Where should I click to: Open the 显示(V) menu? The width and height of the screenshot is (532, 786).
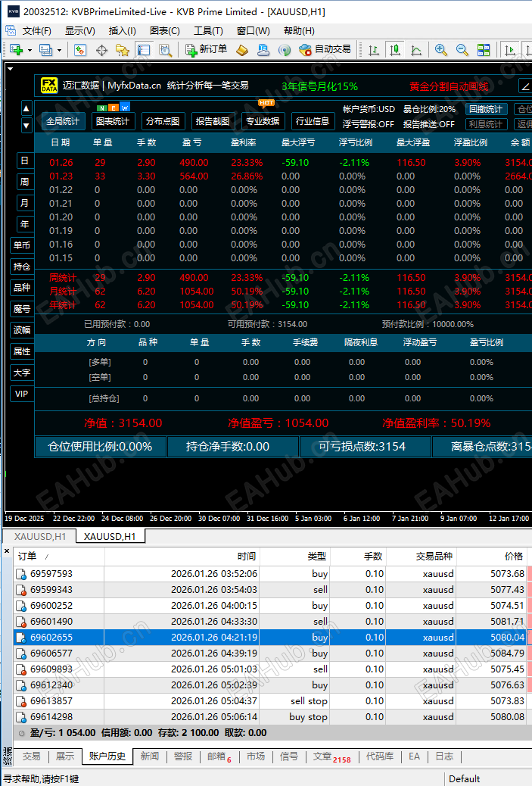(x=79, y=30)
